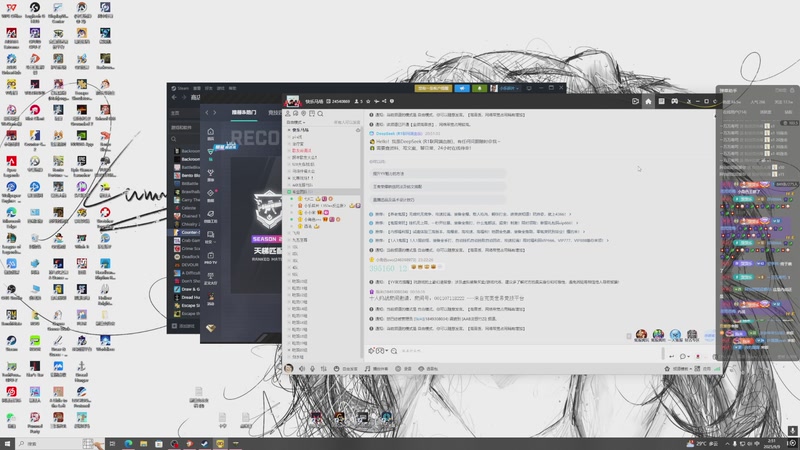Open PRO TV in game platform sidebar
800x450 pixels.
click(210, 258)
